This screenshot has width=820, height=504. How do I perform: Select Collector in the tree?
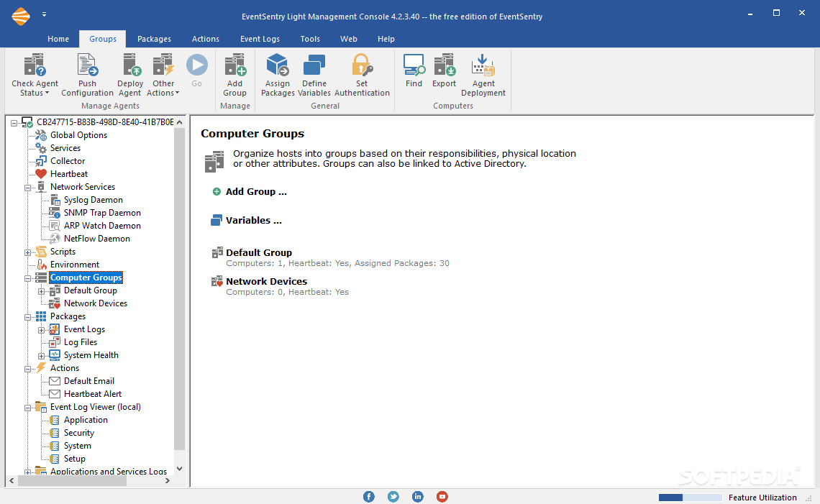point(68,161)
